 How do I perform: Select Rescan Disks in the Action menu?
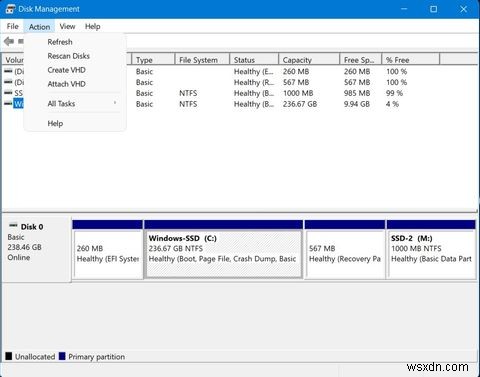[69, 56]
